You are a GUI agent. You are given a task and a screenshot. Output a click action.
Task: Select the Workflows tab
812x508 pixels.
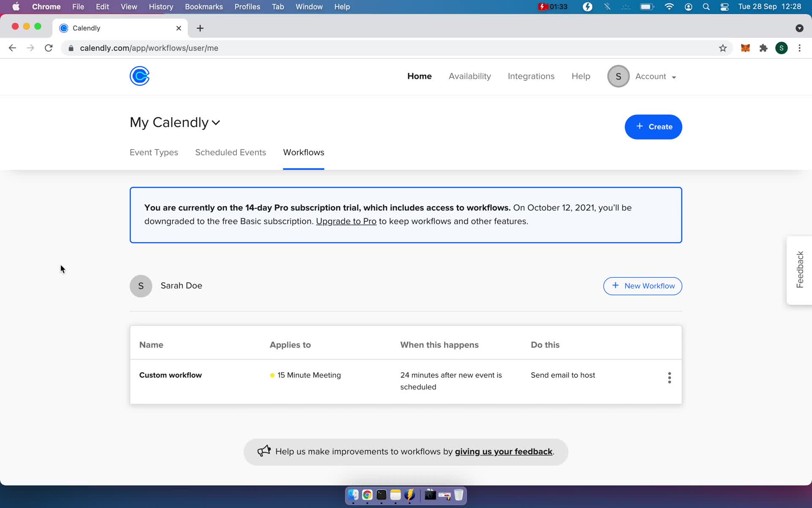pyautogui.click(x=304, y=152)
